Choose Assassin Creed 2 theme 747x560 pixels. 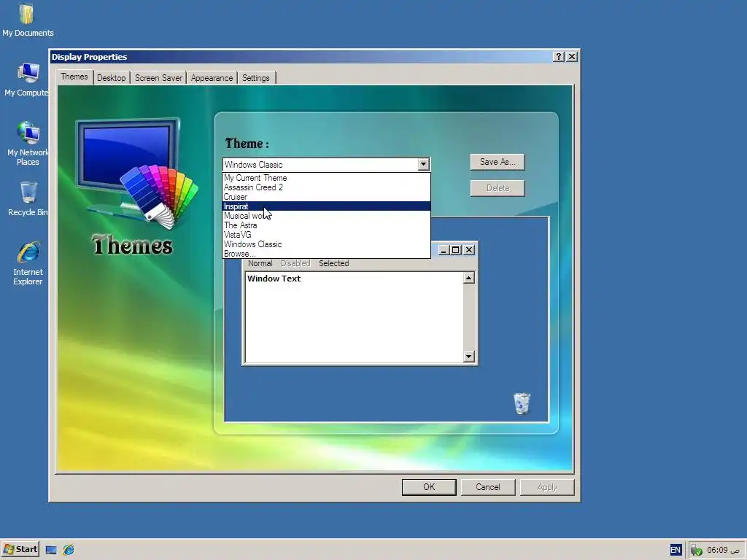(x=326, y=187)
